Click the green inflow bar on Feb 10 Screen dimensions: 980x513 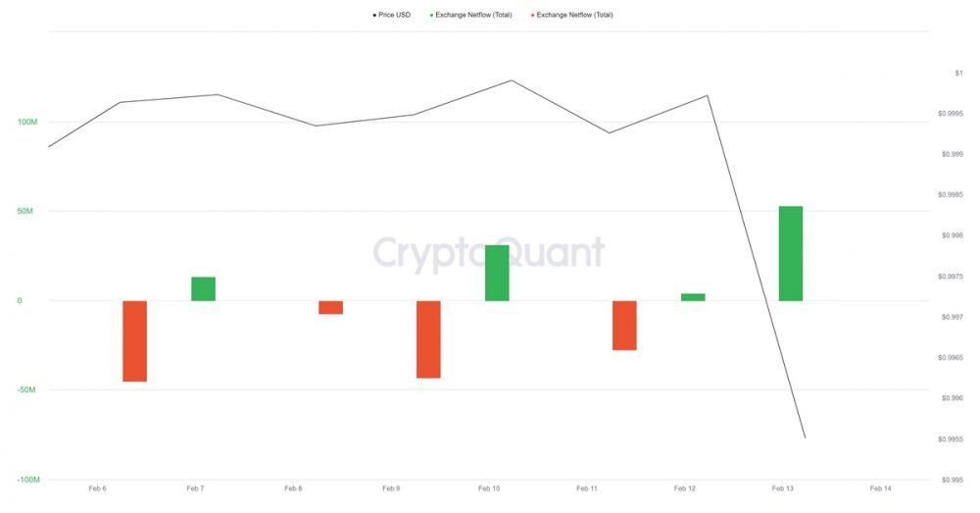[497, 273]
